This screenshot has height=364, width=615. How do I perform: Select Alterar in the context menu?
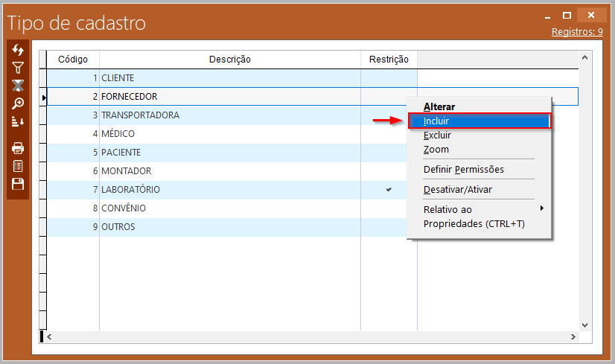pyautogui.click(x=439, y=107)
